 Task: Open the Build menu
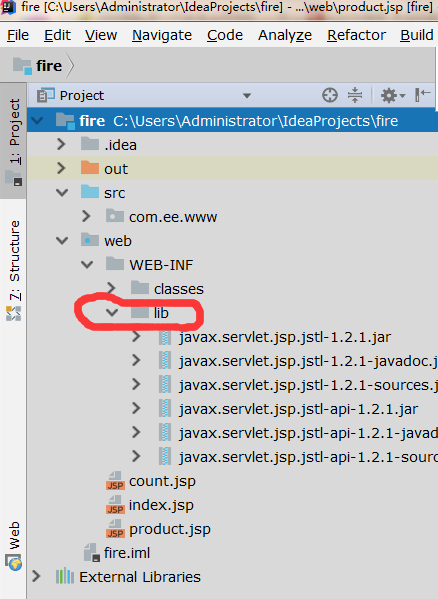[417, 35]
